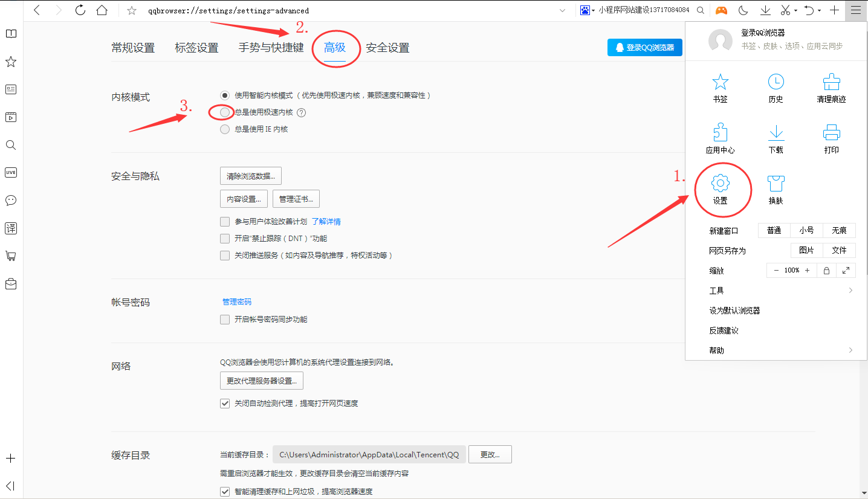Screen dimensions: 868x499
Task: Open the shopping cart sidebar icon
Action: point(10,256)
